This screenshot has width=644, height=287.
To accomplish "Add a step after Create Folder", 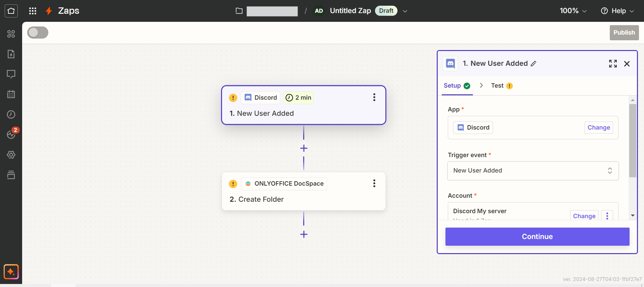I will pos(304,234).
